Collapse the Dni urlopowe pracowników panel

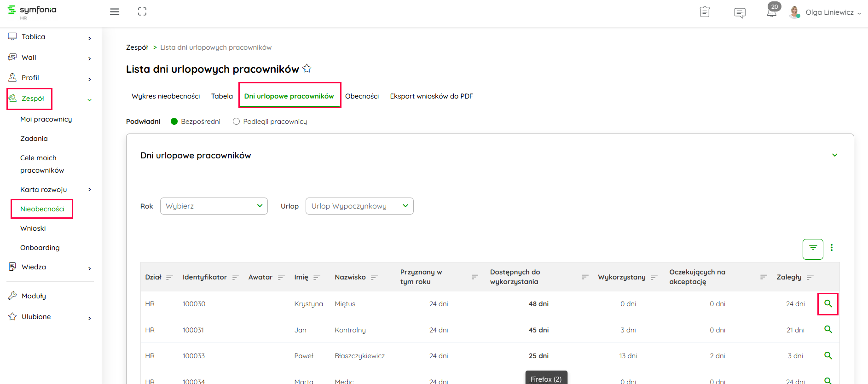point(834,155)
